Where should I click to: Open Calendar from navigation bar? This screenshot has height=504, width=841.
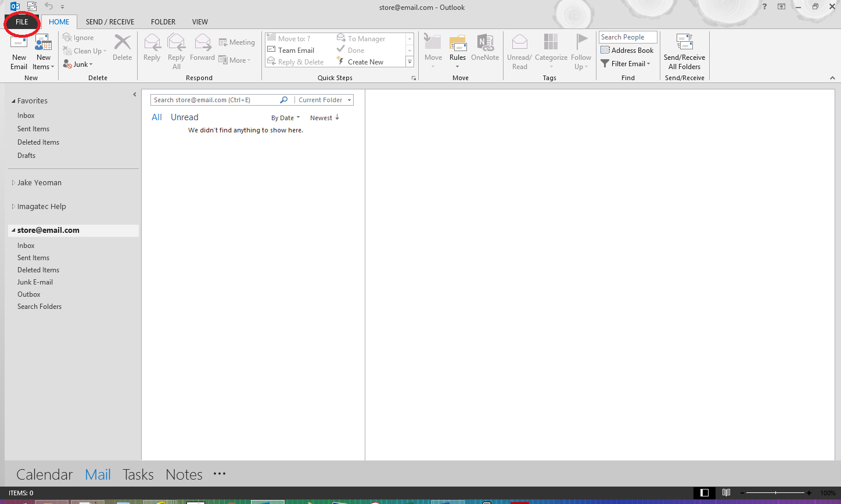click(44, 474)
